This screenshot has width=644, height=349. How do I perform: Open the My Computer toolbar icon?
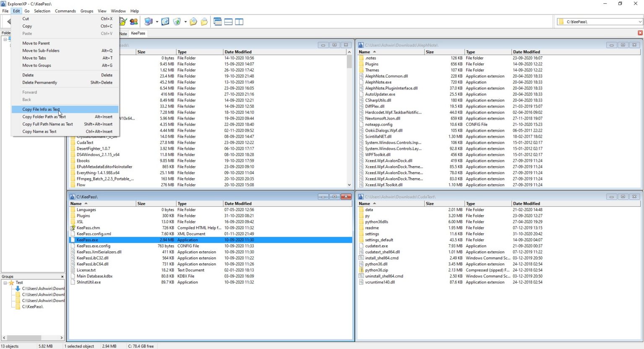149,21
